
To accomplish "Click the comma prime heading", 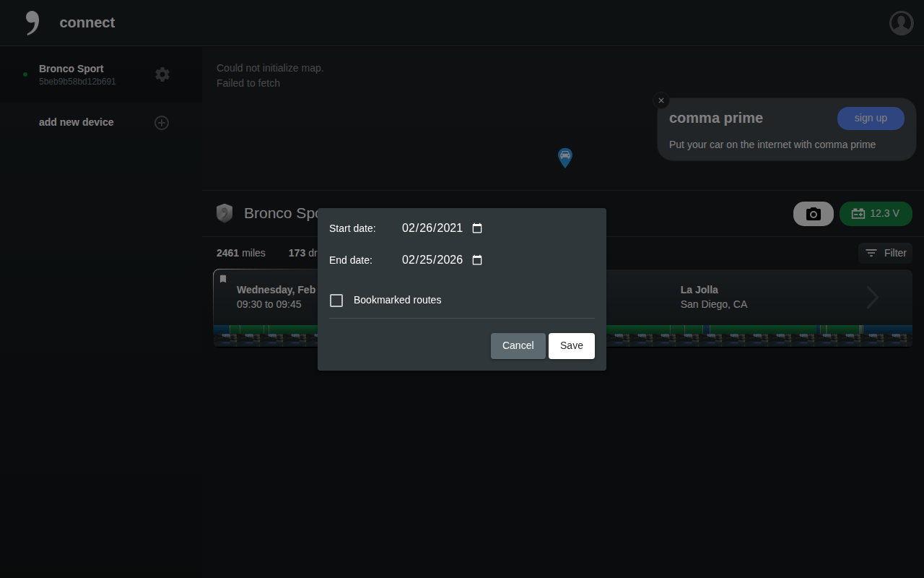I will 716,118.
